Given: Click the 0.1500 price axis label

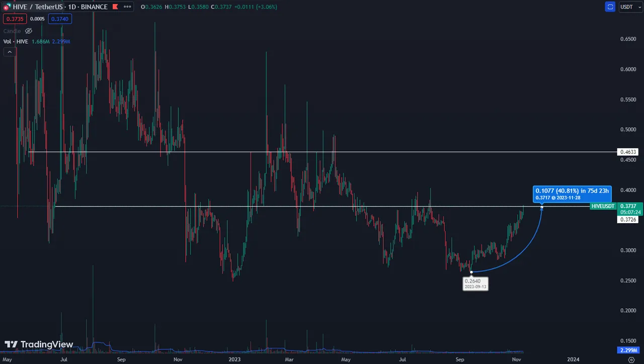Looking at the screenshot, I should coord(628,341).
